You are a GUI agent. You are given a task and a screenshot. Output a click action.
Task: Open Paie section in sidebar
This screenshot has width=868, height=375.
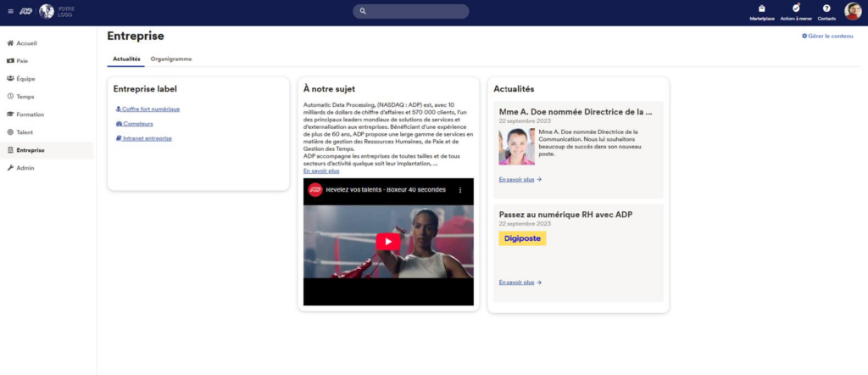click(22, 61)
